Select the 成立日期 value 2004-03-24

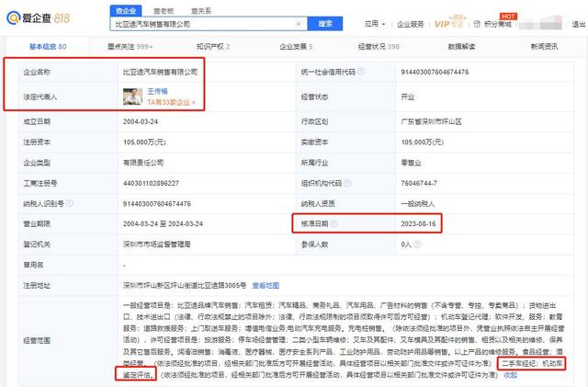point(141,121)
